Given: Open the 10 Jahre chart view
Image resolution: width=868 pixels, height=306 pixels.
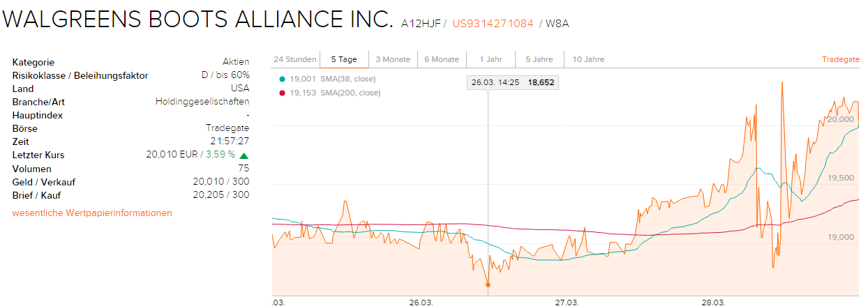Looking at the screenshot, I should coord(588,59).
